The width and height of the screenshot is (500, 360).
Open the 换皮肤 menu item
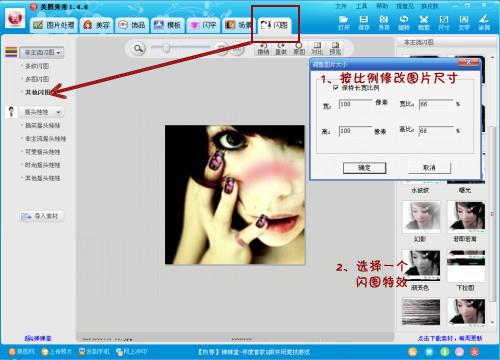[x=429, y=6]
